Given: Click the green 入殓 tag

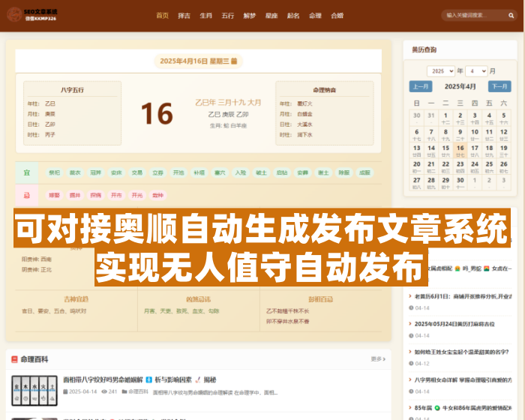Looking at the screenshot, I should 241,172.
